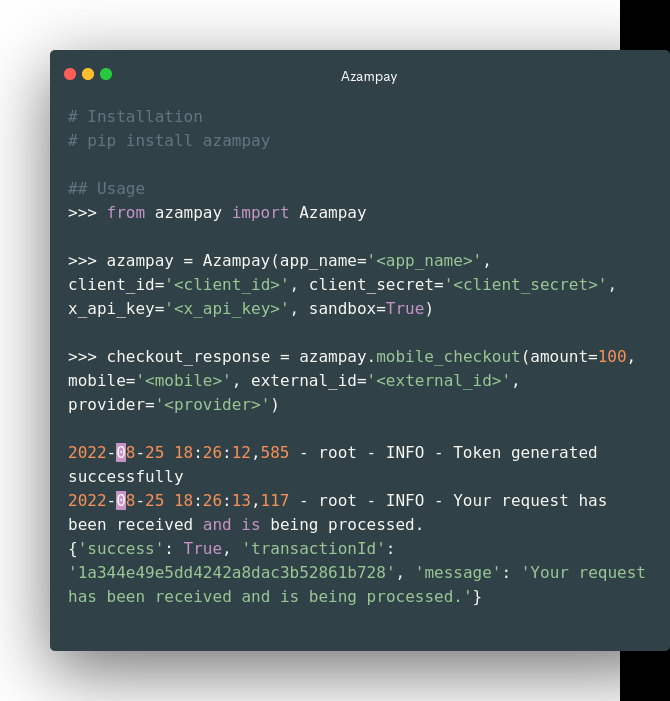670x701 pixels.
Task: Click the Azampay window title
Action: pos(369,76)
